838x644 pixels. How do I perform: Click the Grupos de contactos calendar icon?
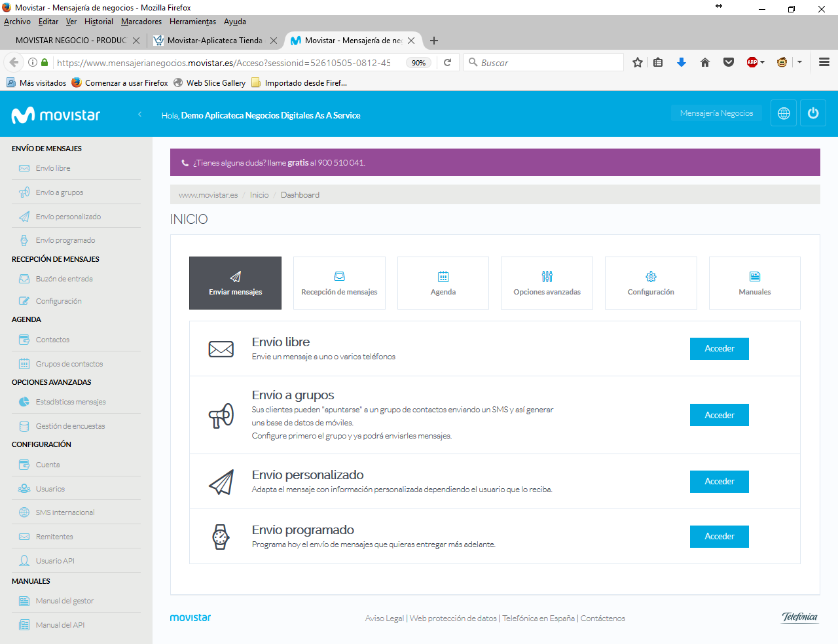pos(24,364)
